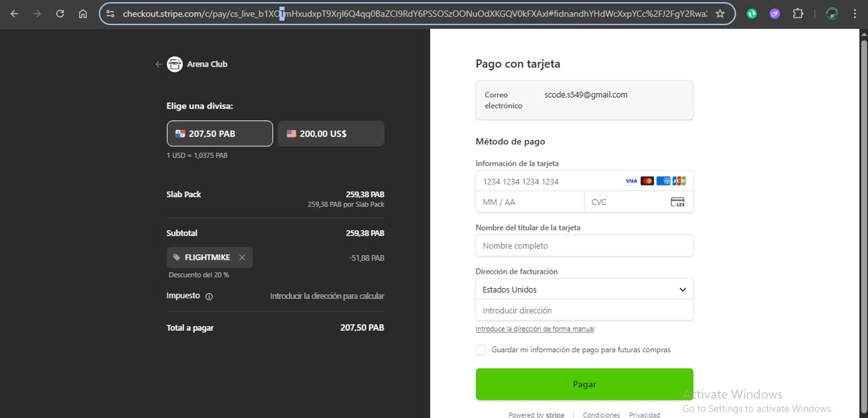The image size is (868, 418).
Task: Click the site information icon in address bar
Action: [x=110, y=14]
